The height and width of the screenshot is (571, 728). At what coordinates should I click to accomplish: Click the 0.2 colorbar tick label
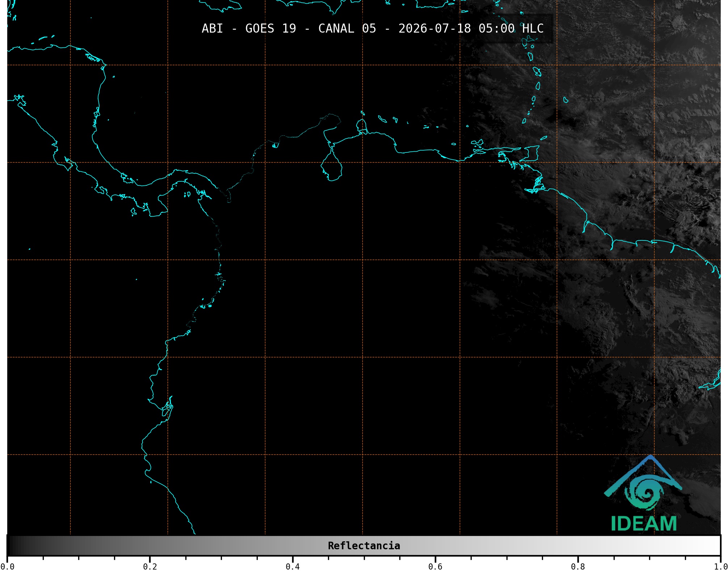point(150,567)
